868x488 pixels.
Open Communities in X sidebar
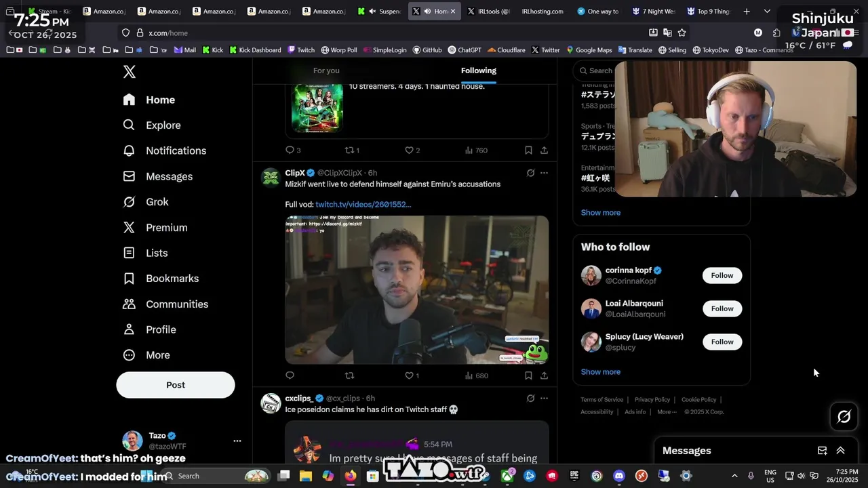point(165,304)
